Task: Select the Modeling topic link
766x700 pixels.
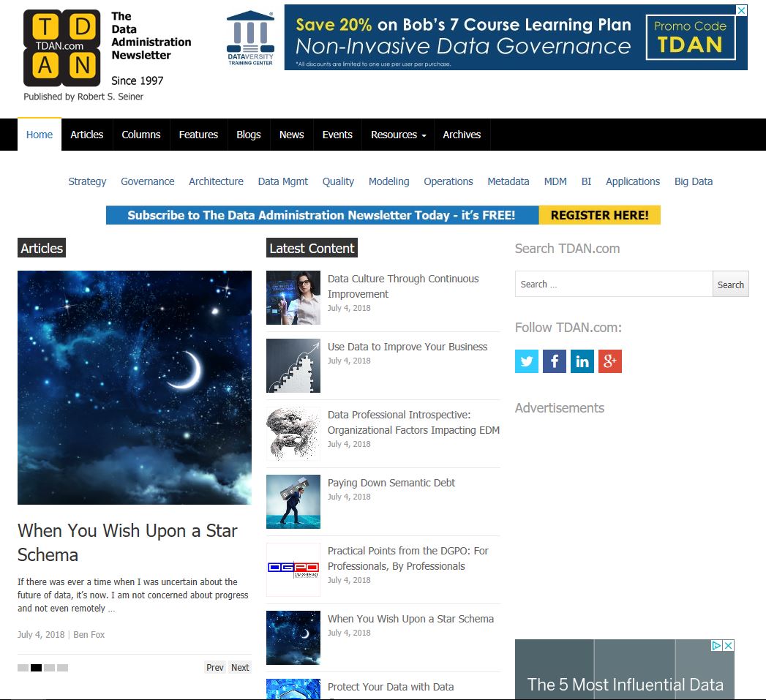Action: (389, 181)
